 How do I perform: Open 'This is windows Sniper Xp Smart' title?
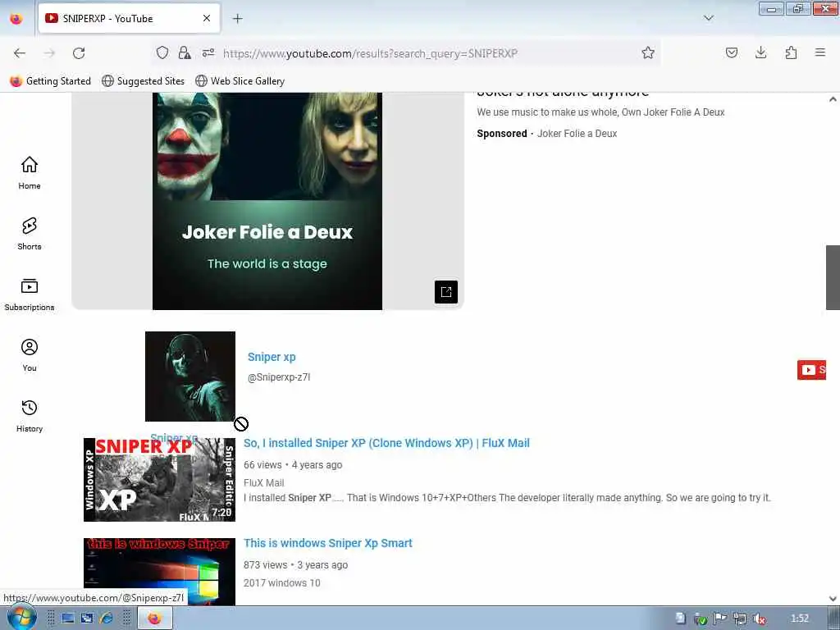pyautogui.click(x=328, y=543)
